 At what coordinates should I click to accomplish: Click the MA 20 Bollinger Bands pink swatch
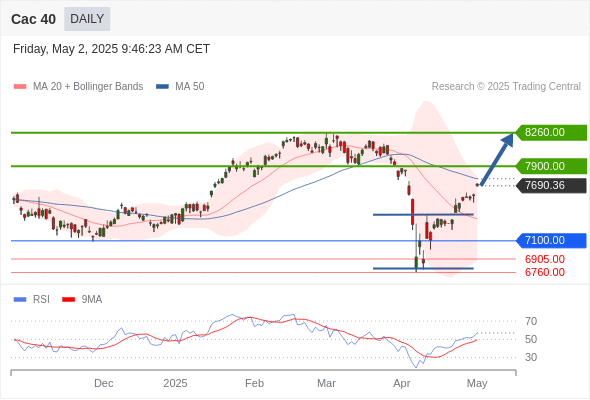point(20,87)
